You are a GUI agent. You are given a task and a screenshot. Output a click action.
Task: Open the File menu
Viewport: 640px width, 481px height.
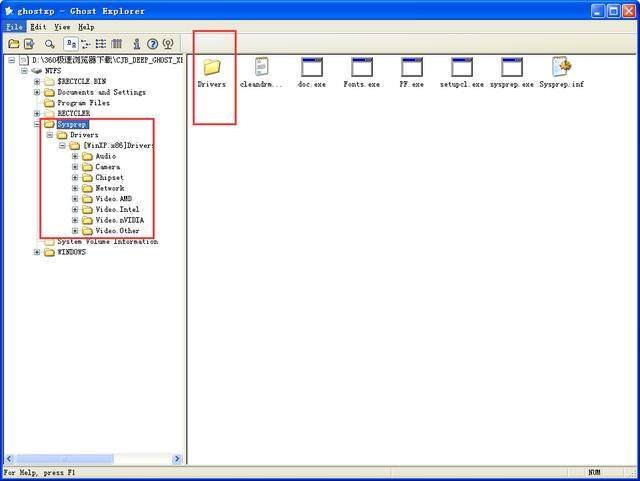(15, 27)
